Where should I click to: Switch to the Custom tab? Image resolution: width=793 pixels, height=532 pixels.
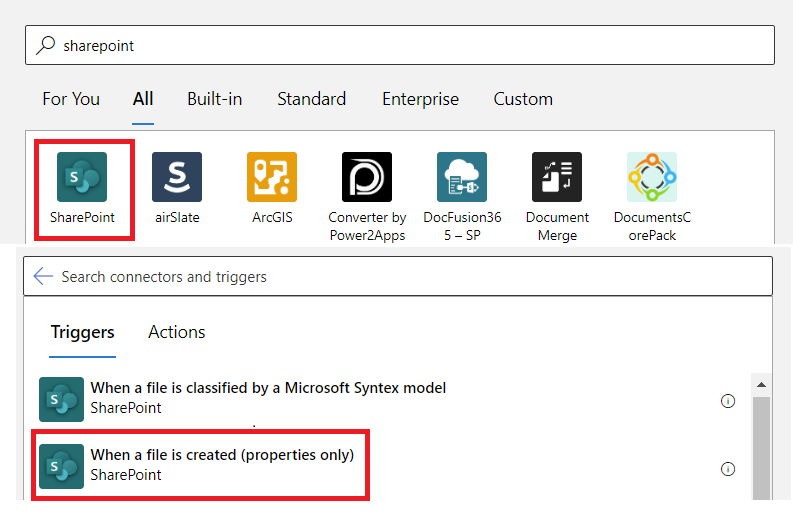(x=523, y=99)
